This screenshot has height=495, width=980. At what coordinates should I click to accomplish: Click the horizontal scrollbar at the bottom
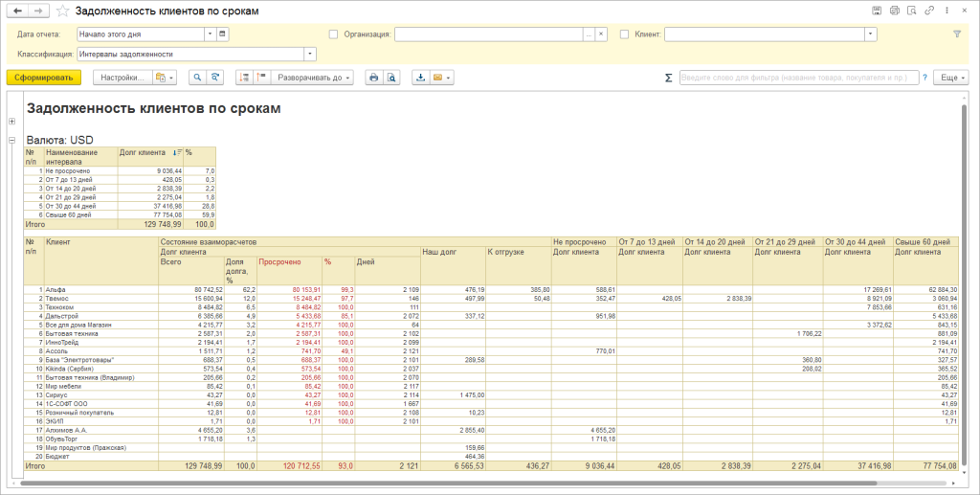click(448, 484)
